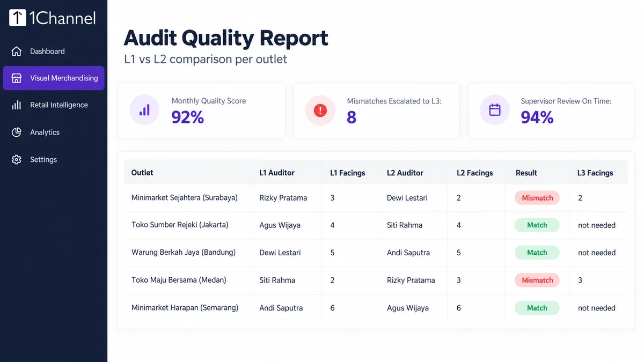Image resolution: width=644 pixels, height=362 pixels.
Task: Click L2 auditor Rizky Pratama in Medan row
Action: coord(411,280)
